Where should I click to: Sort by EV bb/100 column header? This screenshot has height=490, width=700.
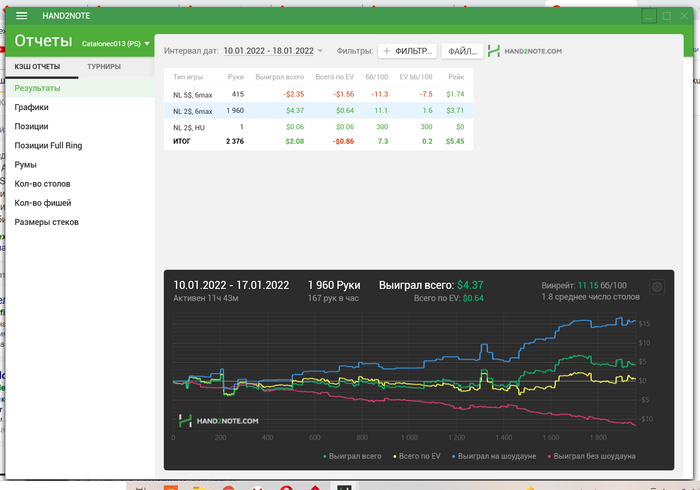416,77
